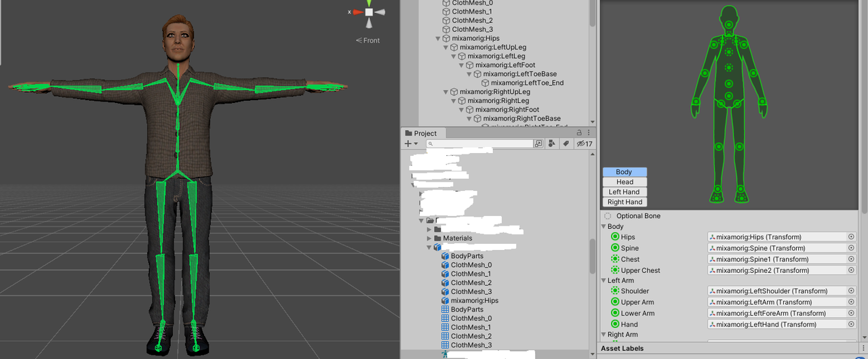Click the Asset Labels header bar

point(732,348)
